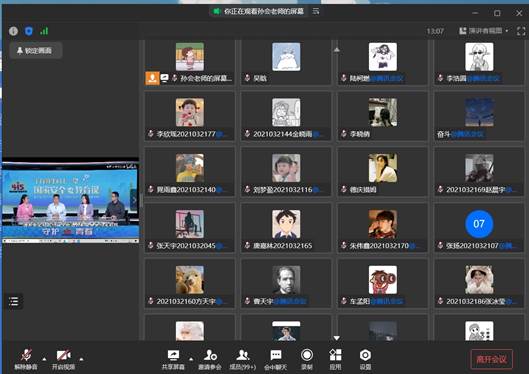Screen dimensions: 529x374
Task: Click meeting timer 13:07
Action: pos(435,31)
